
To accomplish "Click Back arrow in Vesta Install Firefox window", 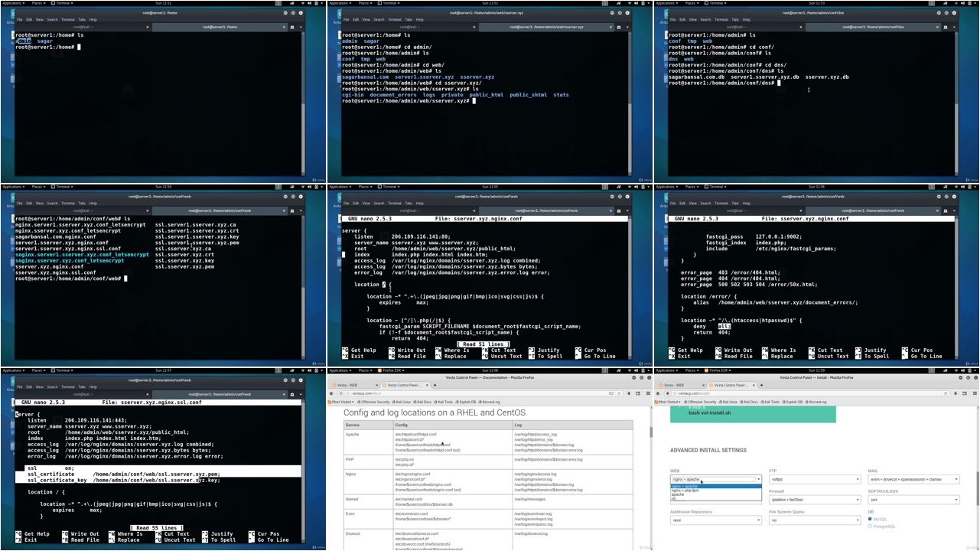I will [667, 393].
